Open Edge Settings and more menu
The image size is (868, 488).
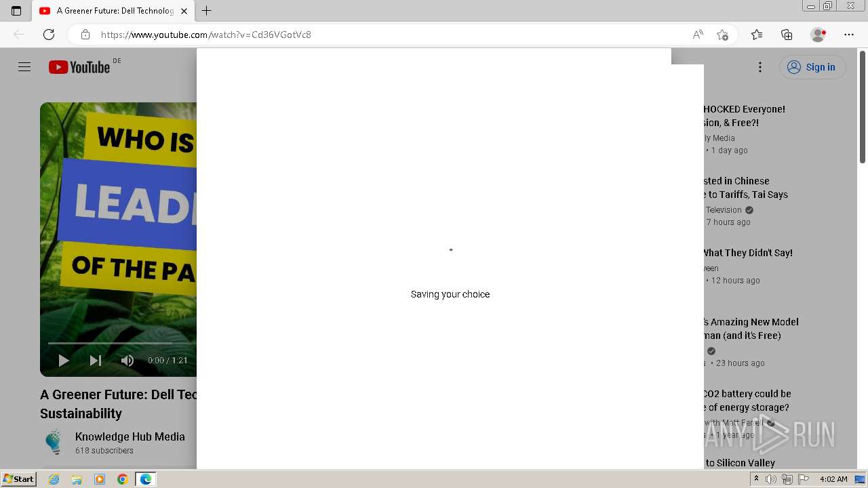tap(849, 35)
